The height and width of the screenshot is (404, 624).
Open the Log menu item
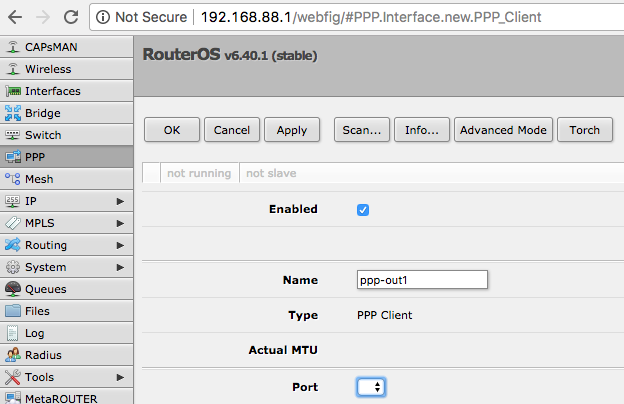(34, 333)
